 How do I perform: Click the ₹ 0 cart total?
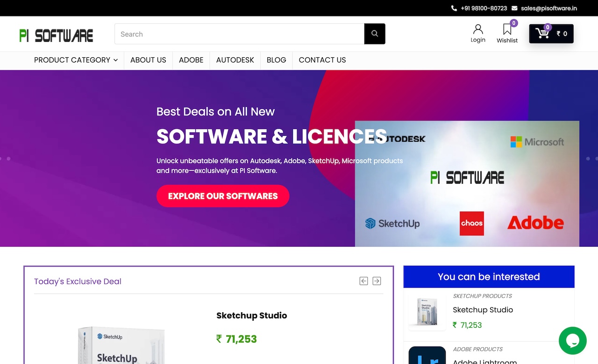tap(562, 34)
